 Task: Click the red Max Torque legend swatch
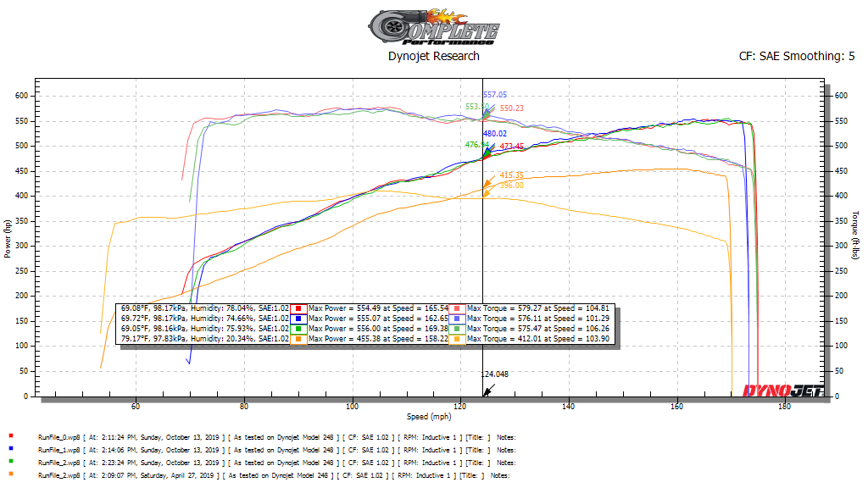457,308
